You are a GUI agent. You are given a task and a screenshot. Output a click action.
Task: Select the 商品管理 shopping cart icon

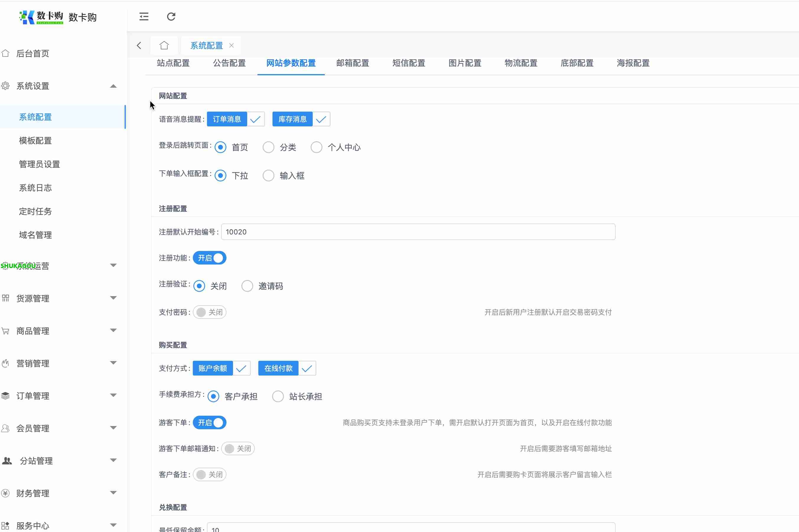[5, 330]
